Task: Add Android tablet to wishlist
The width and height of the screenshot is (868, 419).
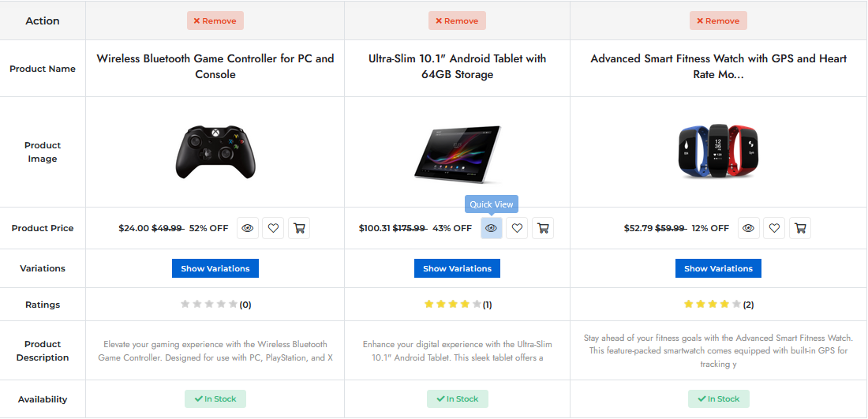Action: pyautogui.click(x=517, y=228)
